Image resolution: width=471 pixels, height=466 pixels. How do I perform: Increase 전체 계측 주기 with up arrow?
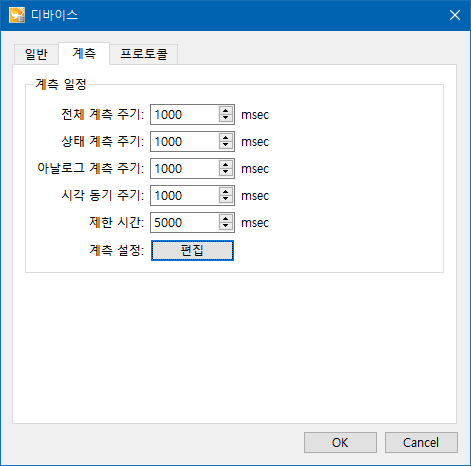pos(226,111)
